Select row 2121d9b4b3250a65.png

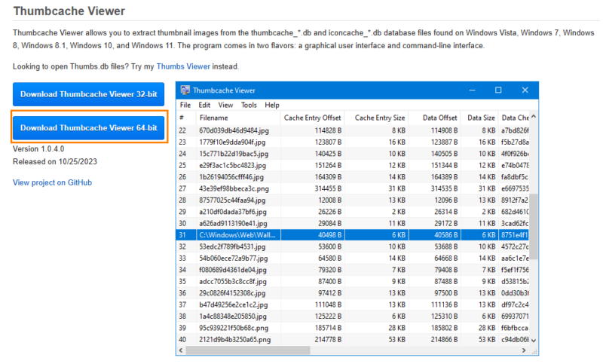click(x=353, y=339)
